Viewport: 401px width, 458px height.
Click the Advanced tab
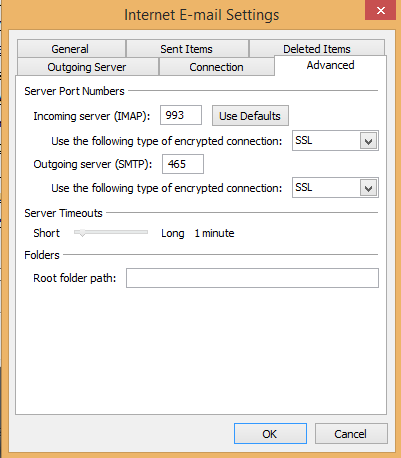[x=330, y=65]
